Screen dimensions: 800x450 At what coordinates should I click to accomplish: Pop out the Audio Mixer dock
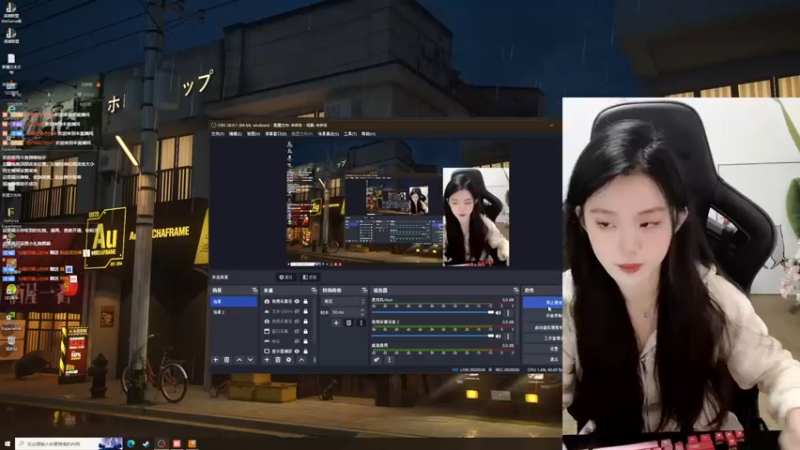point(516,290)
